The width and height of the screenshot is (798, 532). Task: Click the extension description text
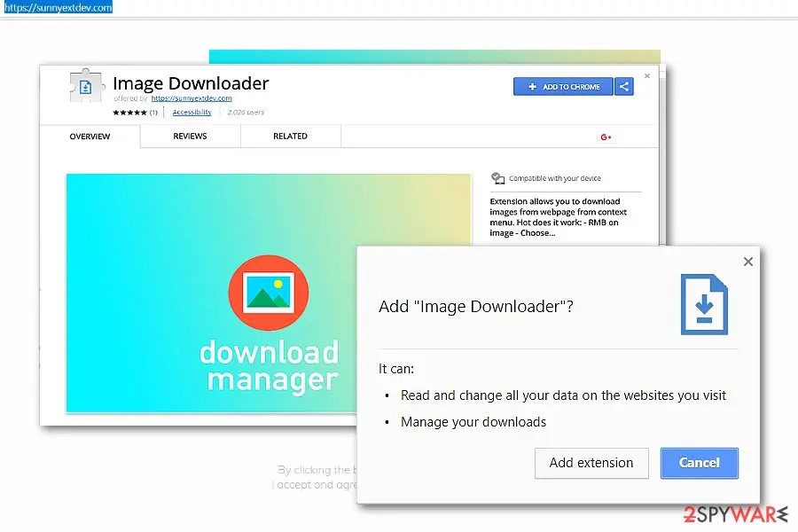[559, 217]
